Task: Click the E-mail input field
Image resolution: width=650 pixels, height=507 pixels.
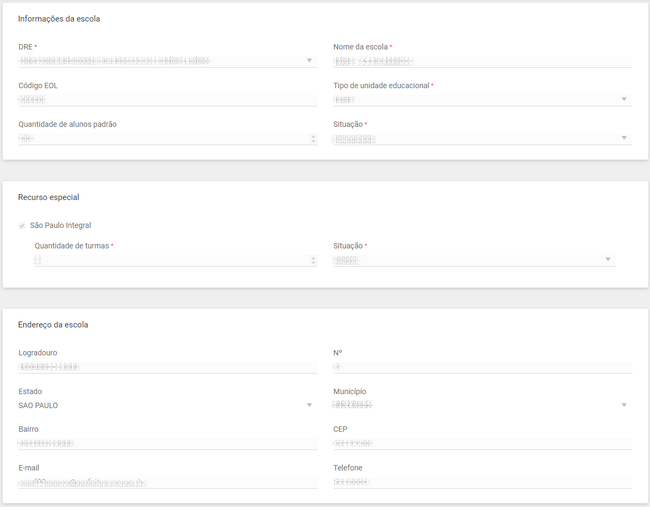Action: coord(167,482)
